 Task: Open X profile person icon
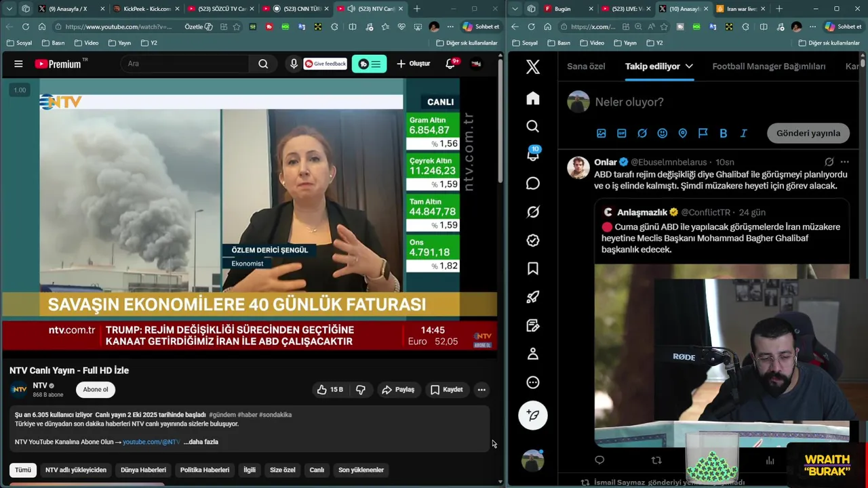click(533, 354)
